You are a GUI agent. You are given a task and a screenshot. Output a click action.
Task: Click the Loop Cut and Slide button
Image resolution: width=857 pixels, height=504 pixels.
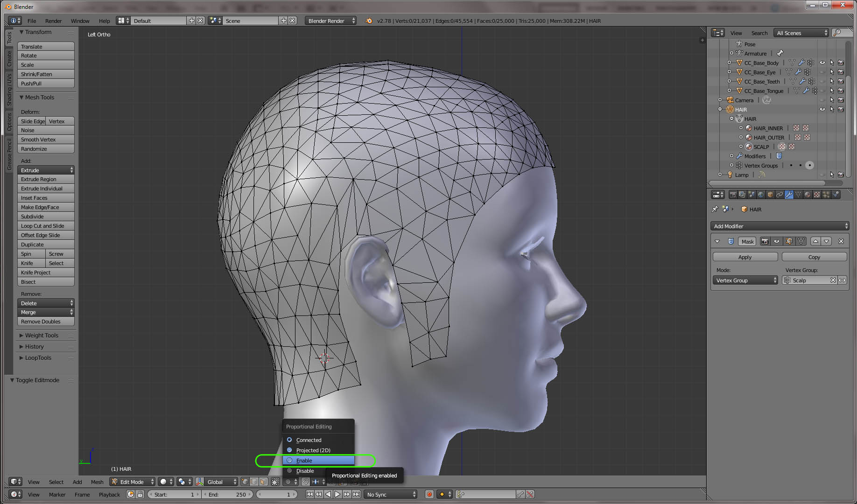(46, 225)
